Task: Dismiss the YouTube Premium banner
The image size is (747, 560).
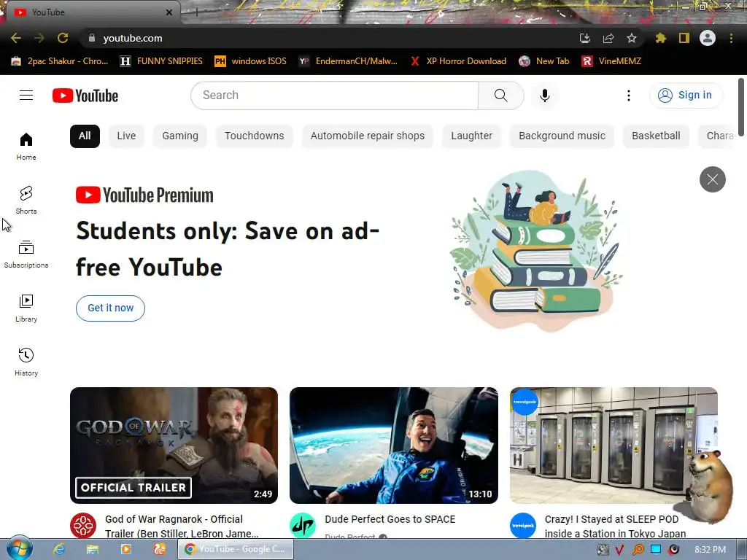Action: [712, 179]
